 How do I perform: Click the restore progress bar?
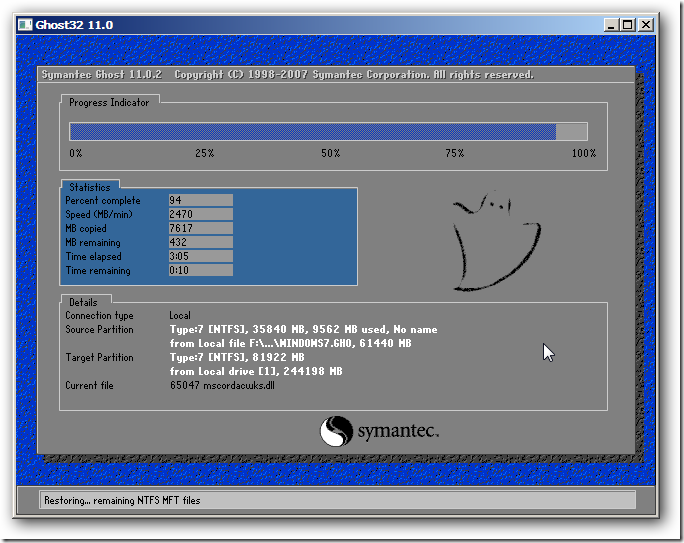pyautogui.click(x=328, y=132)
